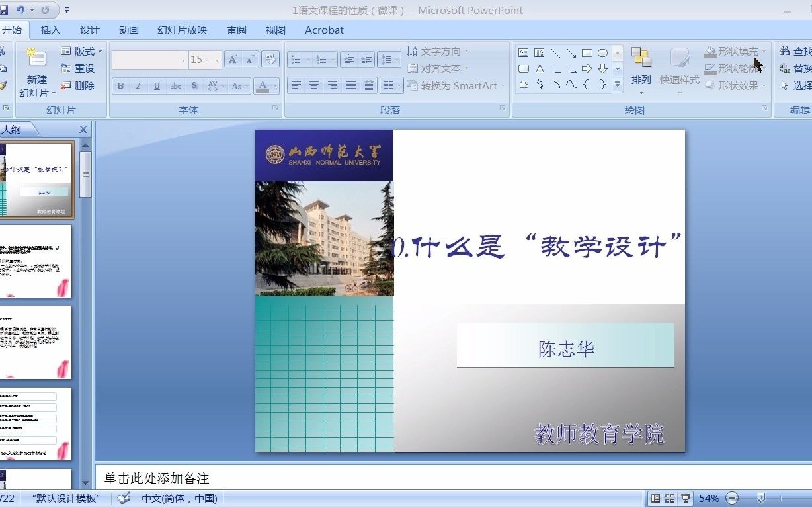Open the Quick Access Toolbar customize menu
The image size is (812, 508).
[x=67, y=9]
